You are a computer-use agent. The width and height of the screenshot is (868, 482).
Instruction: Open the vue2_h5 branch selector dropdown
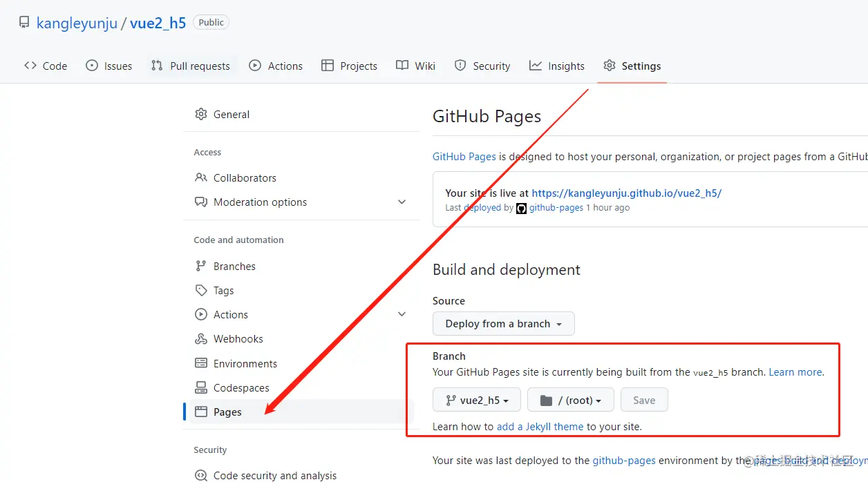(476, 400)
